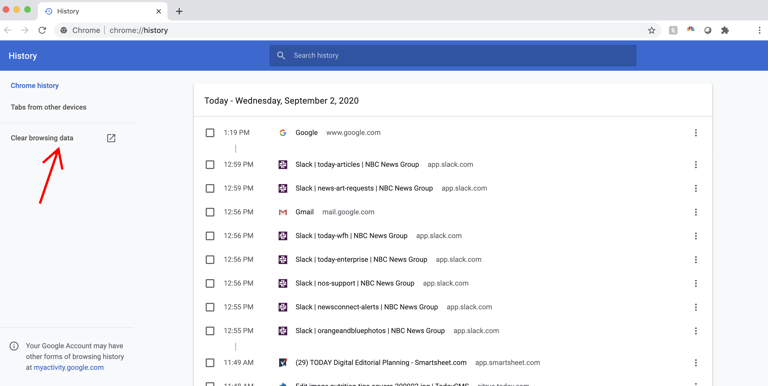Open the Google history entry link

307,133
